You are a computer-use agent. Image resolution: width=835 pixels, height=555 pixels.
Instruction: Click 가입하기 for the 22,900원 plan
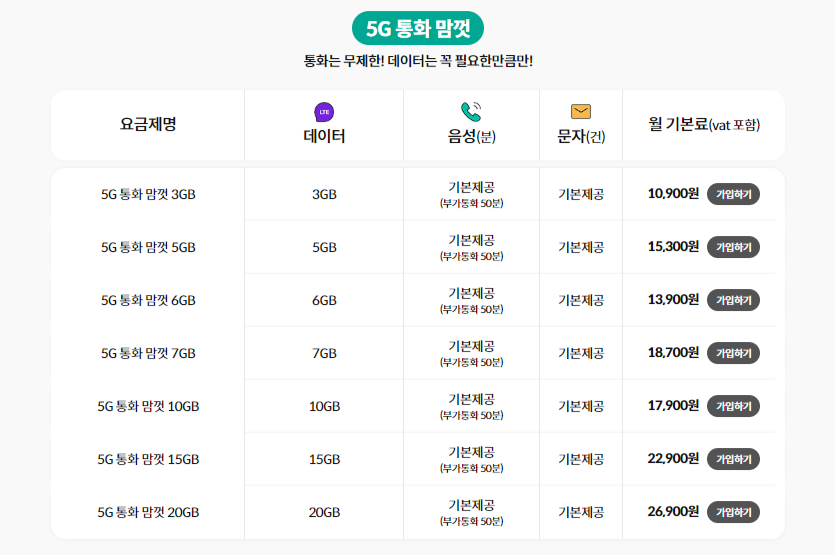[733, 459]
